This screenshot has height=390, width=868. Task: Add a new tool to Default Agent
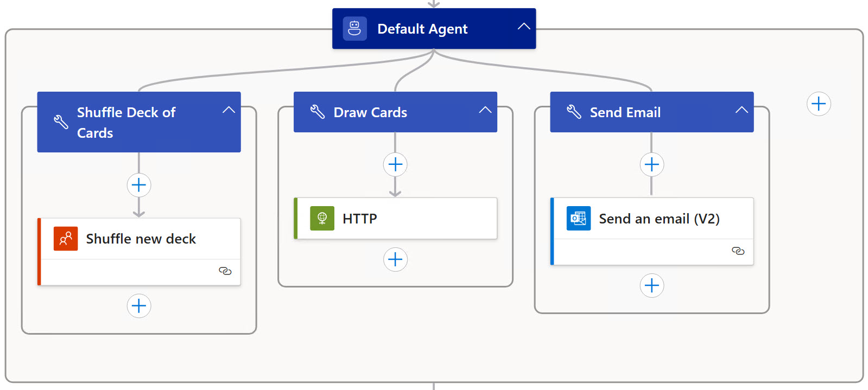[x=819, y=104]
